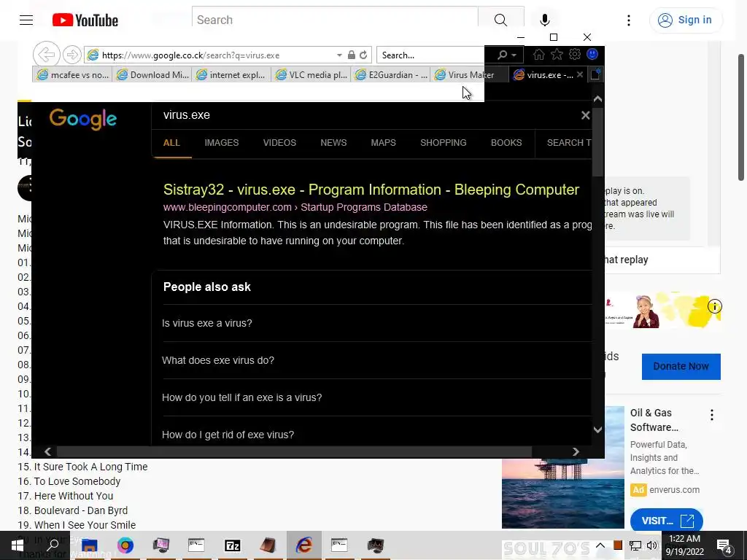This screenshot has height=560, width=747.
Task: Click the IE horizontal scrollbar right arrow
Action: click(x=576, y=451)
